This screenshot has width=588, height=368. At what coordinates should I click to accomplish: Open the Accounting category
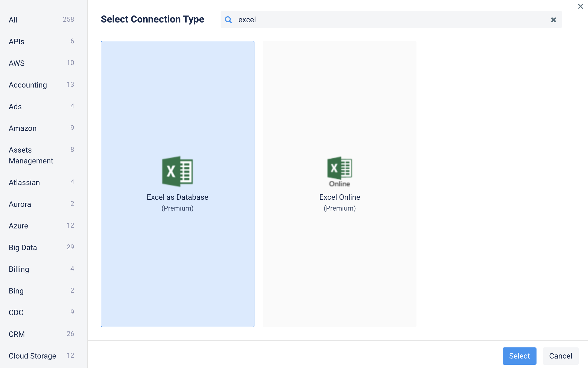(41, 85)
